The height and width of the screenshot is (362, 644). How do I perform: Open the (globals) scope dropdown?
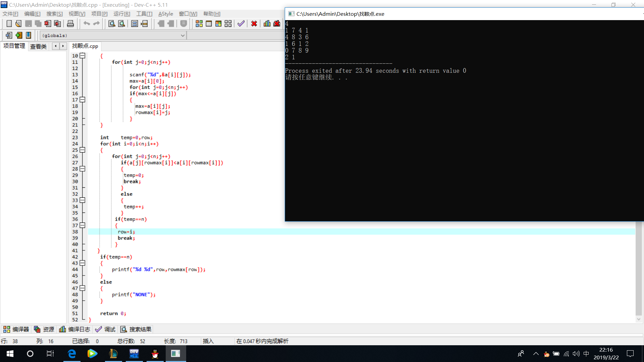[113, 36]
